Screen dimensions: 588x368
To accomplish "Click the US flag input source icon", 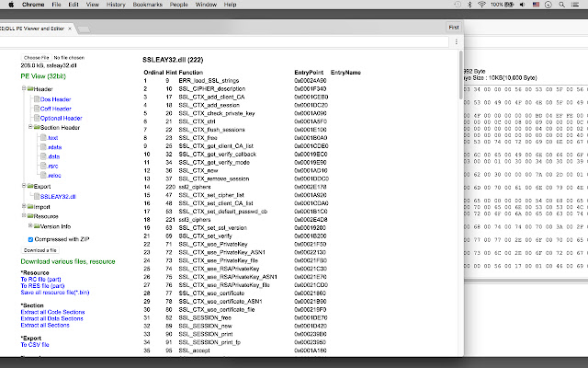I will [536, 5].
